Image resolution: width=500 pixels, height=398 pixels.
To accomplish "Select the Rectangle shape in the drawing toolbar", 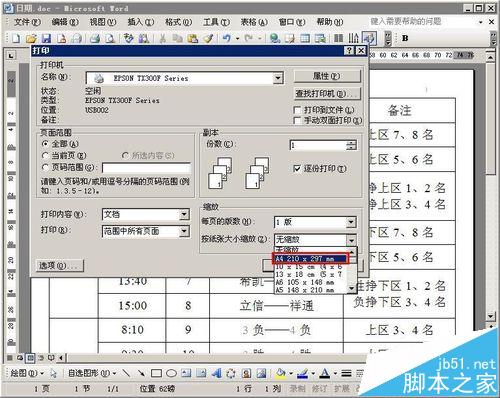I will tap(156, 373).
